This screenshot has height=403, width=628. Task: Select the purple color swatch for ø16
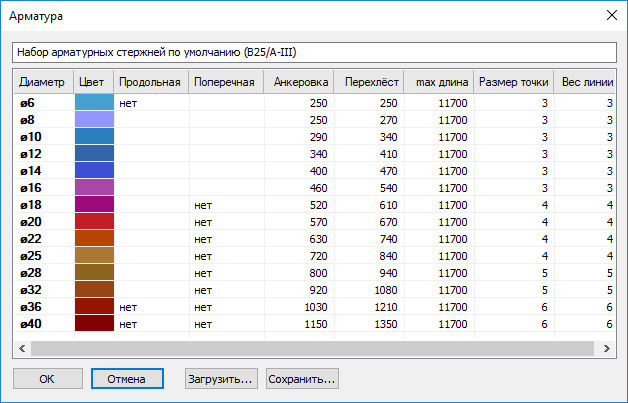click(x=94, y=187)
